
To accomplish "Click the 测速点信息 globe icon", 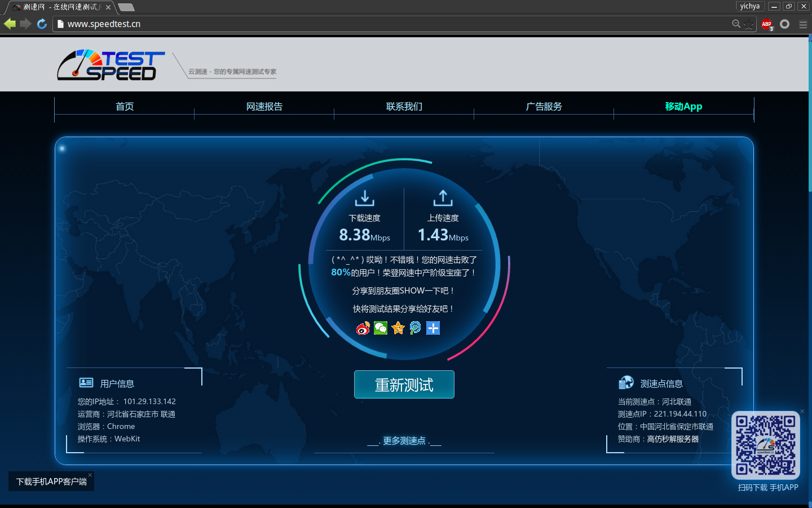I will (626, 383).
